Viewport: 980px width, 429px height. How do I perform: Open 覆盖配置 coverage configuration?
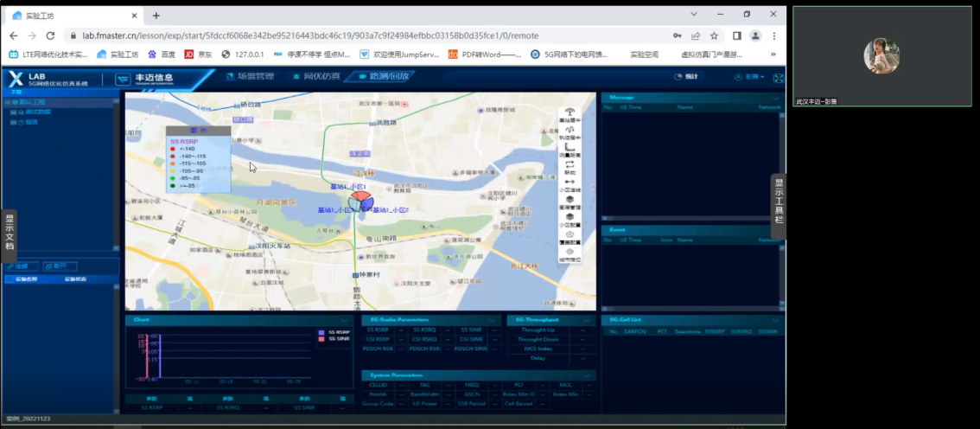(570, 236)
